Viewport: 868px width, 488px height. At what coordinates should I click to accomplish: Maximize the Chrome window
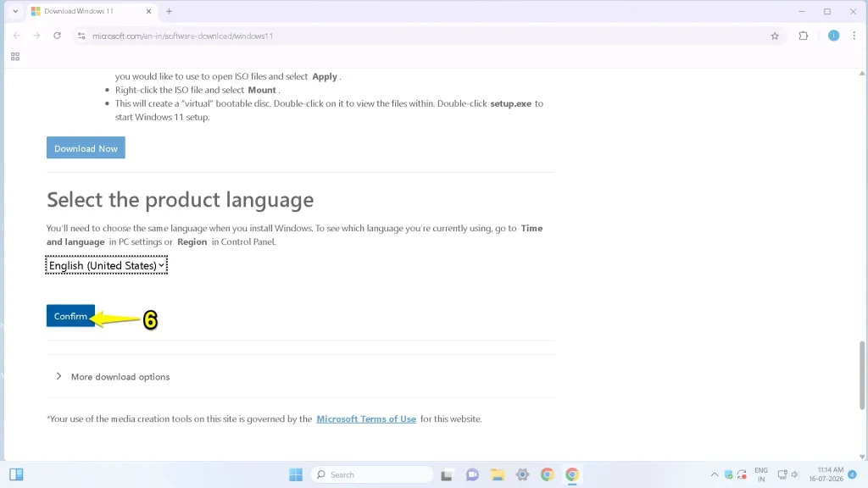827,11
